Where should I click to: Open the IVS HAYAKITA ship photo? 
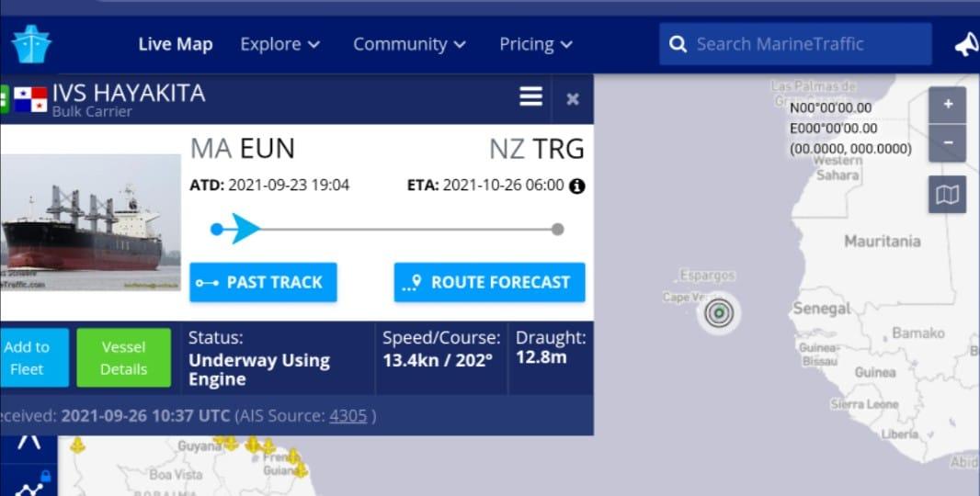point(91,222)
